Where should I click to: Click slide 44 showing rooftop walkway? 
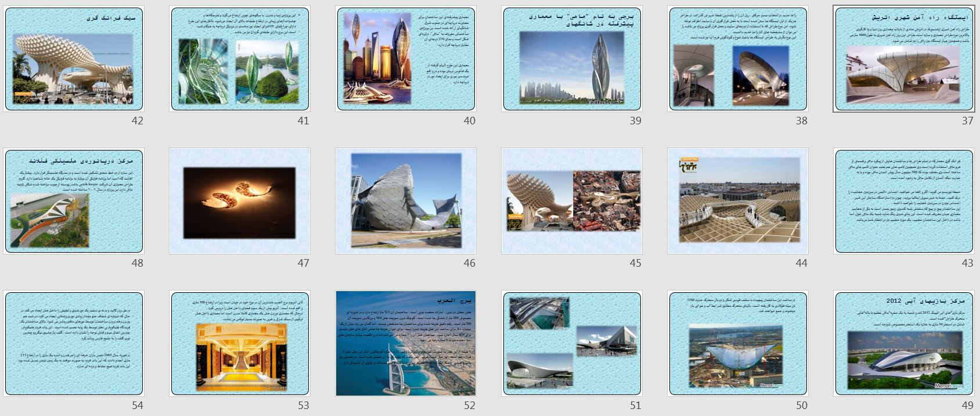[x=738, y=201]
